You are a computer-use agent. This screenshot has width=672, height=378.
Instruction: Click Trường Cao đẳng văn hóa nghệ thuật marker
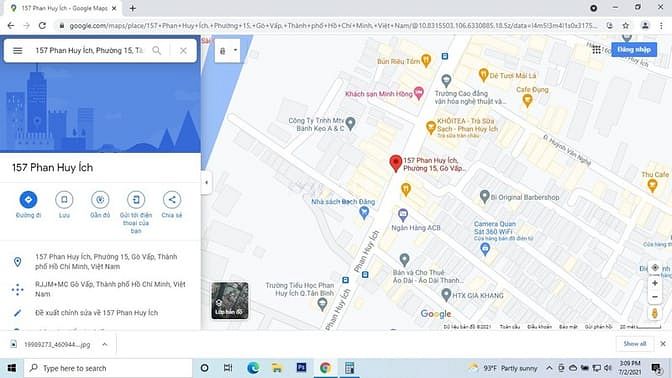[x=447, y=80]
